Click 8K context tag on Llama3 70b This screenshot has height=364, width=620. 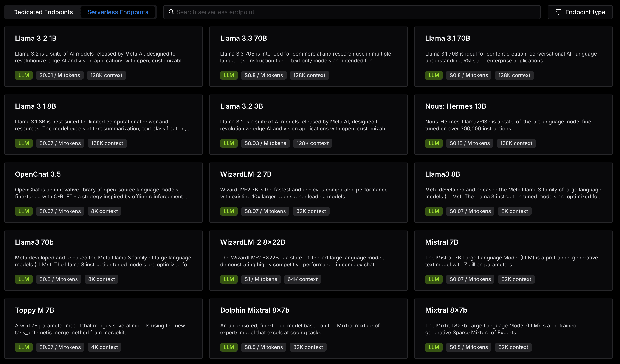coord(102,279)
